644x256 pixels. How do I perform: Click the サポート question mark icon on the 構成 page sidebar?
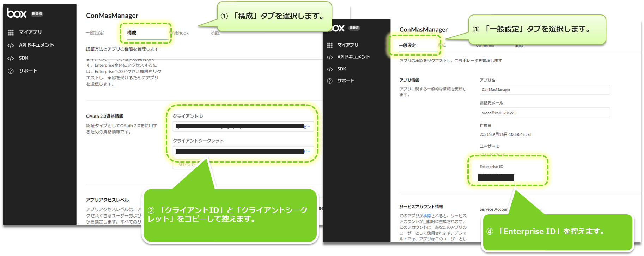pos(11,71)
